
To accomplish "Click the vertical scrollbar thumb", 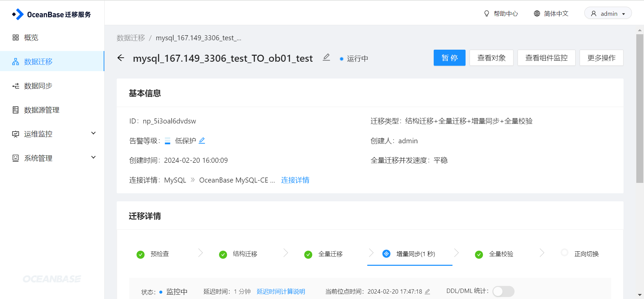I will coord(640,108).
